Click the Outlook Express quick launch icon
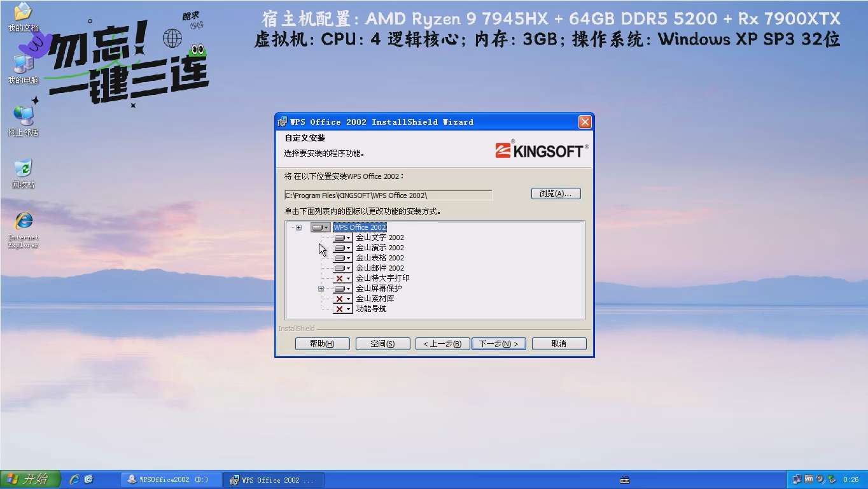Image resolution: width=868 pixels, height=489 pixels. click(x=88, y=479)
